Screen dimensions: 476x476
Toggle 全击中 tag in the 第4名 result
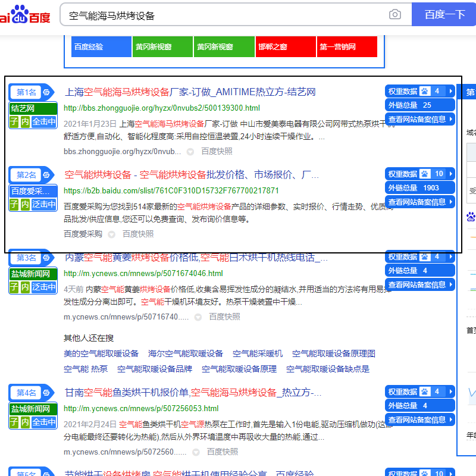[44, 422]
